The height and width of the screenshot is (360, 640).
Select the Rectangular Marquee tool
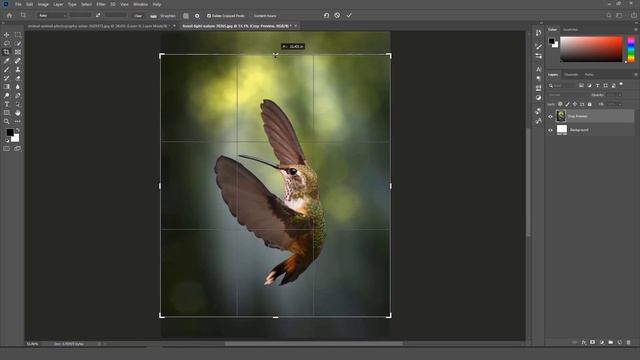click(x=18, y=35)
